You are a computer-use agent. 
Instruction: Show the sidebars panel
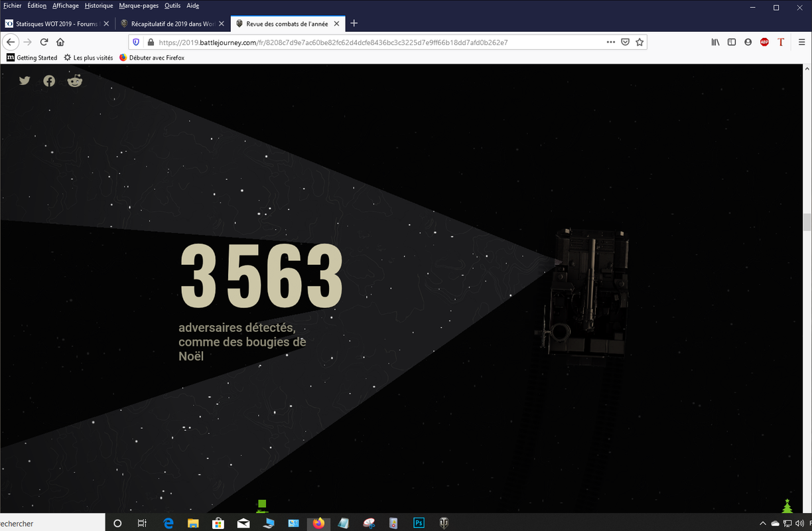click(x=732, y=42)
